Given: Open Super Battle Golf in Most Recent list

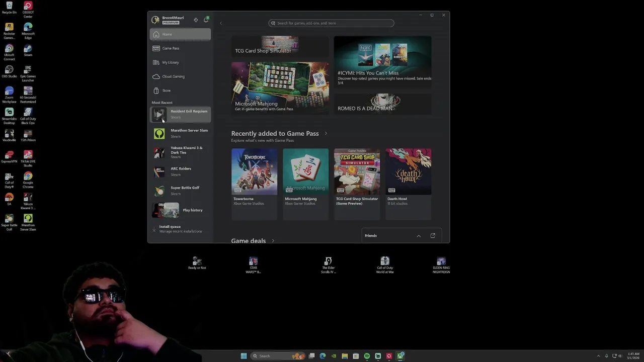Looking at the screenshot, I should click(180, 191).
